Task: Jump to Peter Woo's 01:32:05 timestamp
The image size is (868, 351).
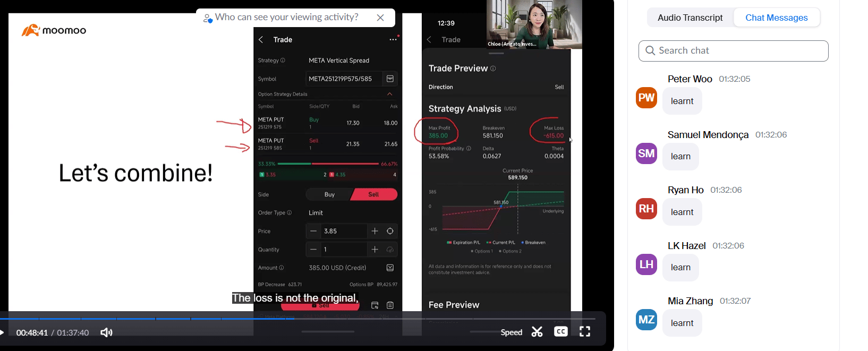Action: (x=734, y=79)
